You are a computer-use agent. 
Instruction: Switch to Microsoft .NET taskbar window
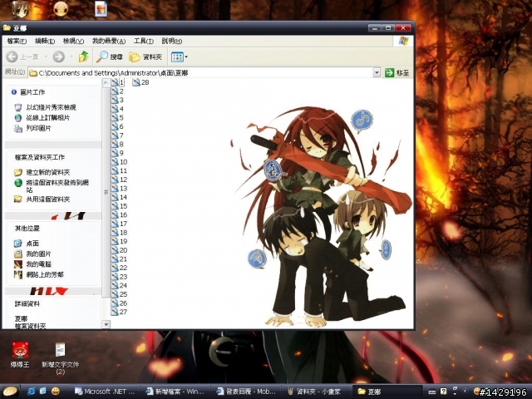[106, 392]
